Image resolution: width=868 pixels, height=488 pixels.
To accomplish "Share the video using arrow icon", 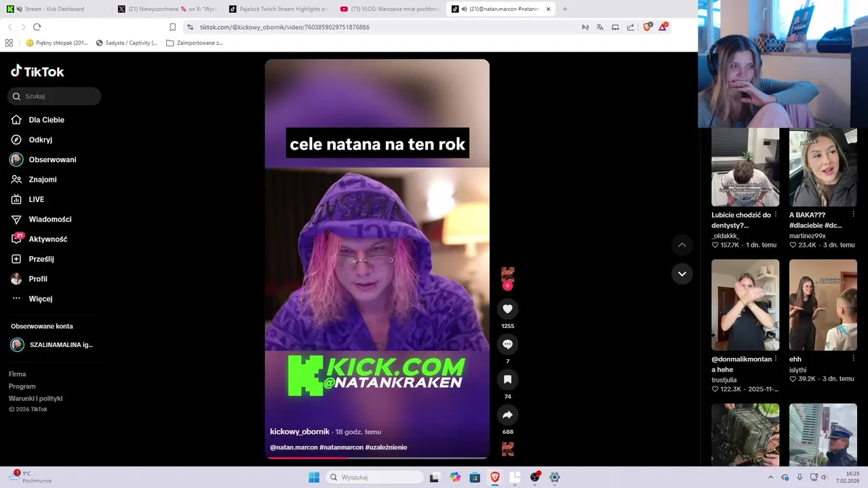I will [507, 415].
